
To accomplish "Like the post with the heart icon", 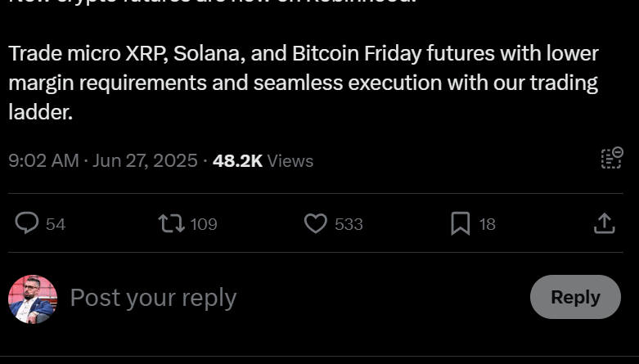I will point(316,223).
